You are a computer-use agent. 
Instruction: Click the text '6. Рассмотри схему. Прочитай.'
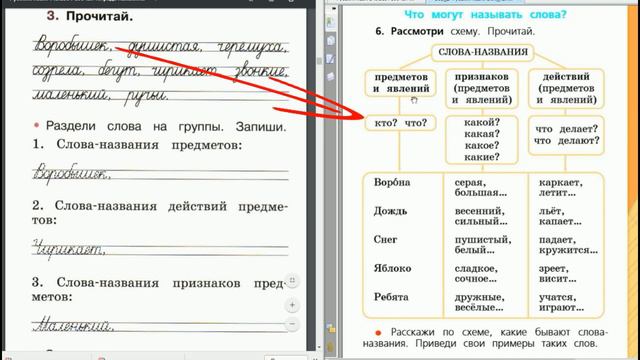(x=455, y=31)
